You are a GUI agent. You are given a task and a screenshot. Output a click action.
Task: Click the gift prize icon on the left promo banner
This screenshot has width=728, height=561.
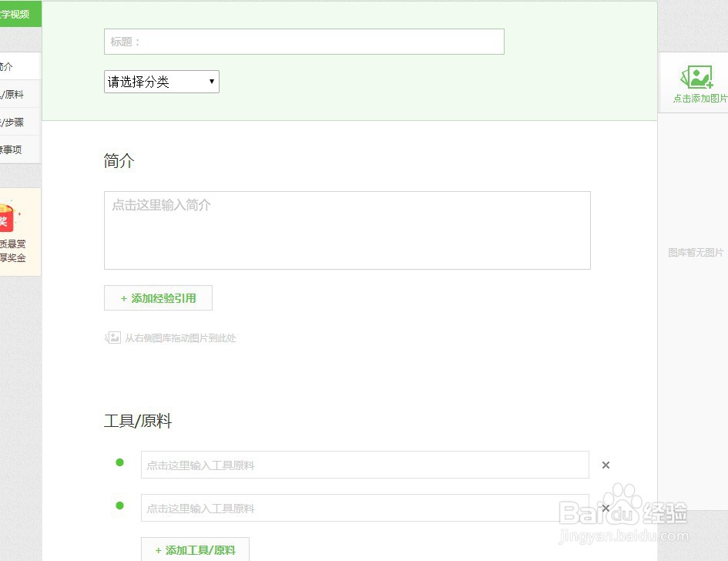click(x=8, y=218)
